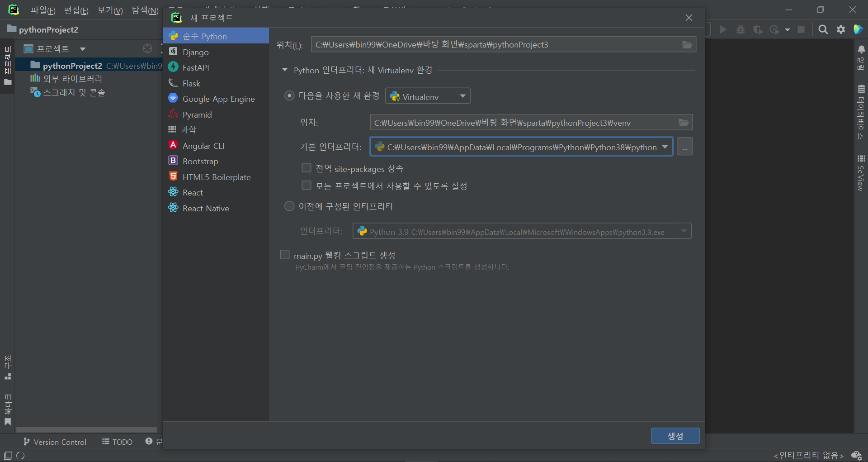The height and width of the screenshot is (462, 868).
Task: Enable make available to all projects checkbox
Action: point(307,186)
